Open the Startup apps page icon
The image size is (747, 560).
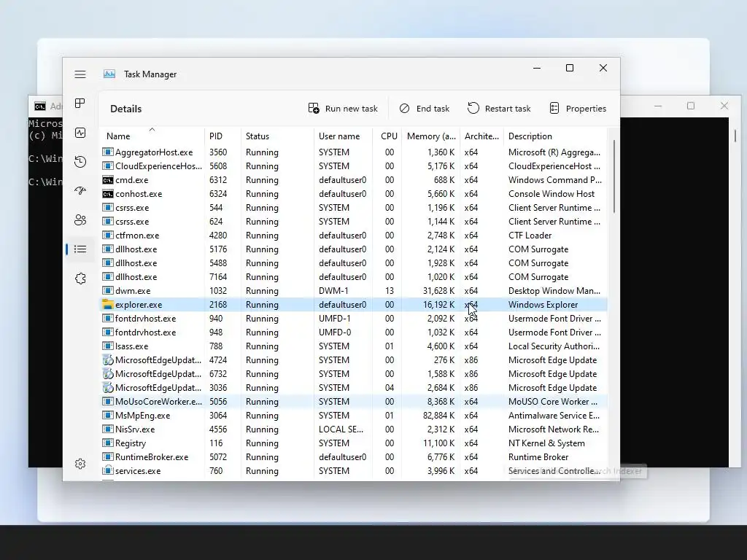(80, 191)
